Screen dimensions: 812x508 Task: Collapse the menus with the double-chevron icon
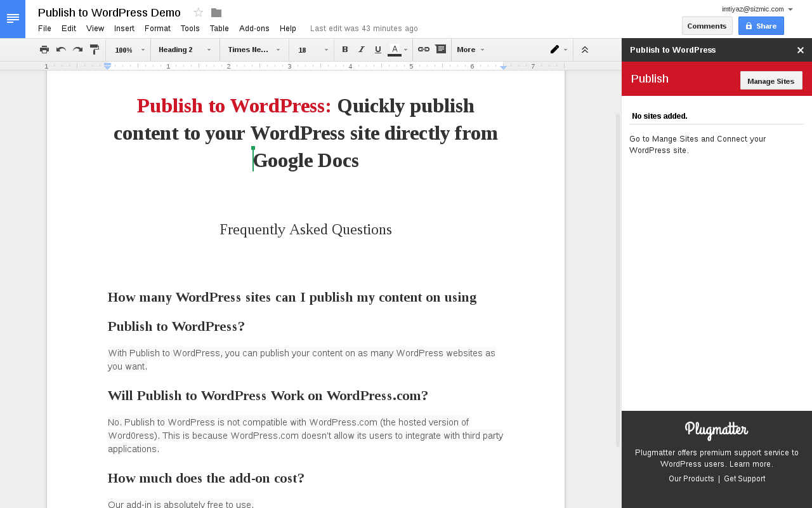585,50
